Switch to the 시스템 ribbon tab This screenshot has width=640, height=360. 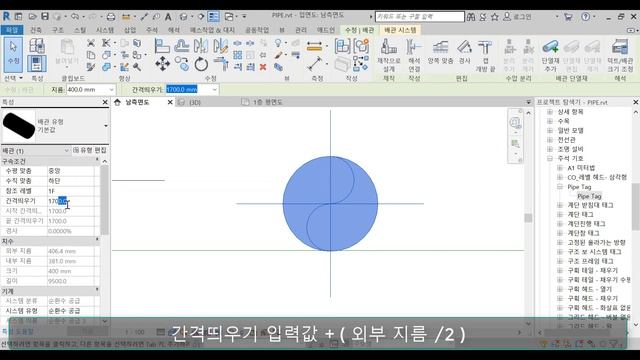[105, 30]
